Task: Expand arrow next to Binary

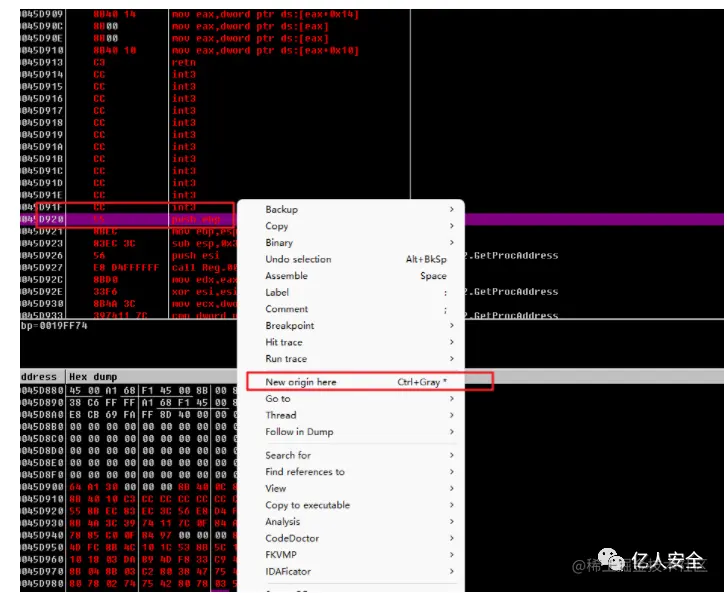Action: pyautogui.click(x=452, y=243)
